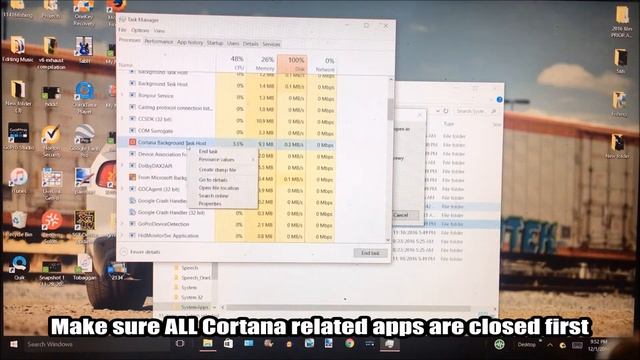Select the Device Association process row
Viewport: 640px width, 360px height.
click(227, 155)
